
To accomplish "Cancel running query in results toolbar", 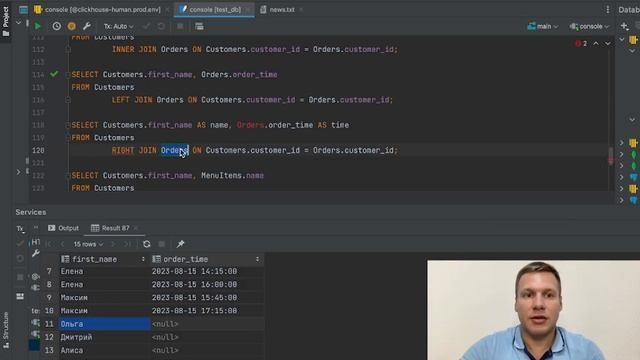I will [162, 244].
